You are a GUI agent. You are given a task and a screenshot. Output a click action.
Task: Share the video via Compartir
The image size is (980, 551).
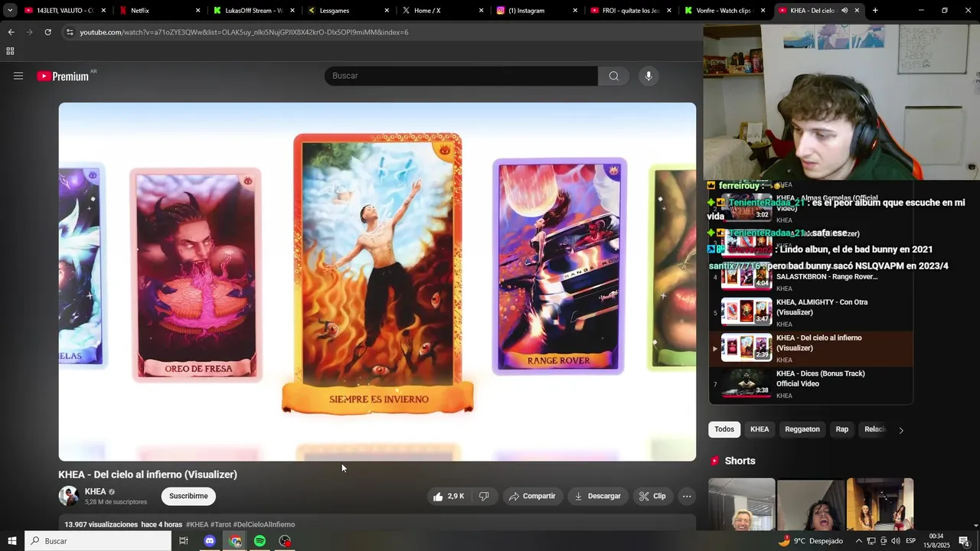coord(532,496)
